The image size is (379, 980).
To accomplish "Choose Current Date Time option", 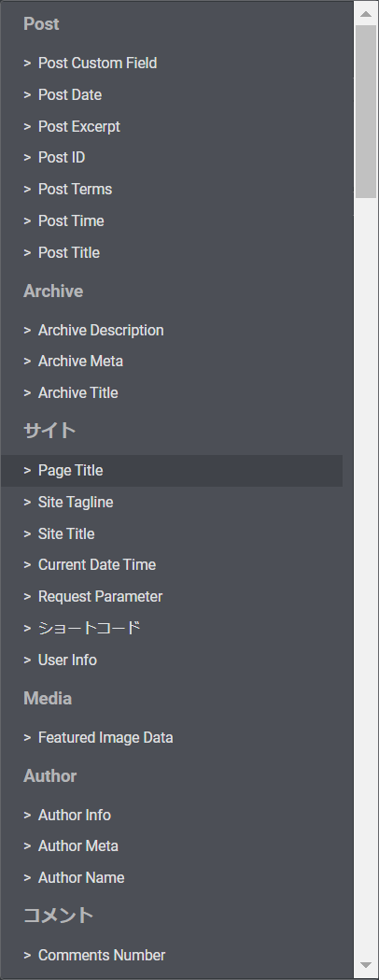I will point(172,565).
